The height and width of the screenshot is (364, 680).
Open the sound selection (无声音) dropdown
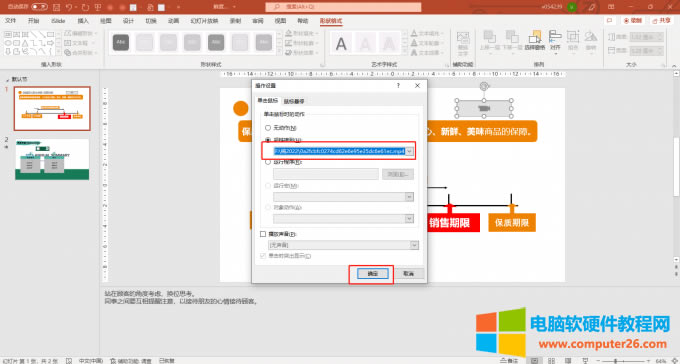(x=414, y=246)
